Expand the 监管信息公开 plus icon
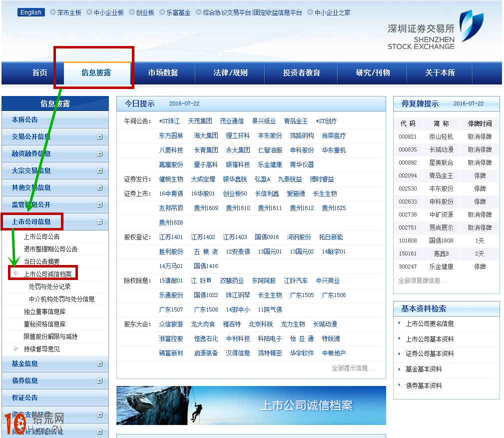 100,205
